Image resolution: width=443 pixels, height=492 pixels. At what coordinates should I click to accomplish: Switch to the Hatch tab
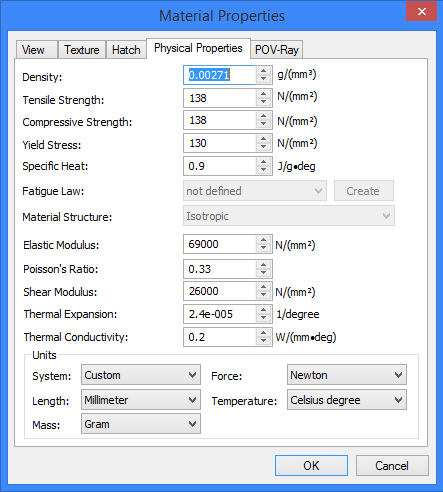point(126,50)
